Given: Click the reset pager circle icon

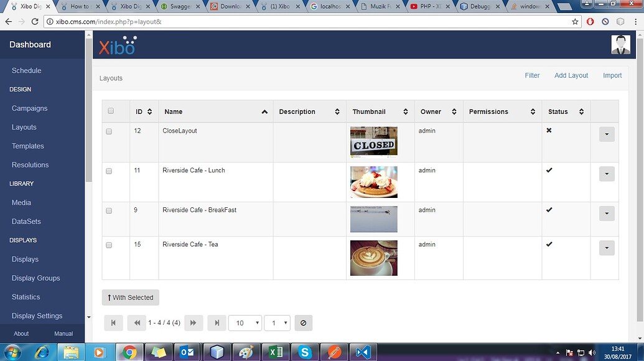Looking at the screenshot, I should (303, 323).
